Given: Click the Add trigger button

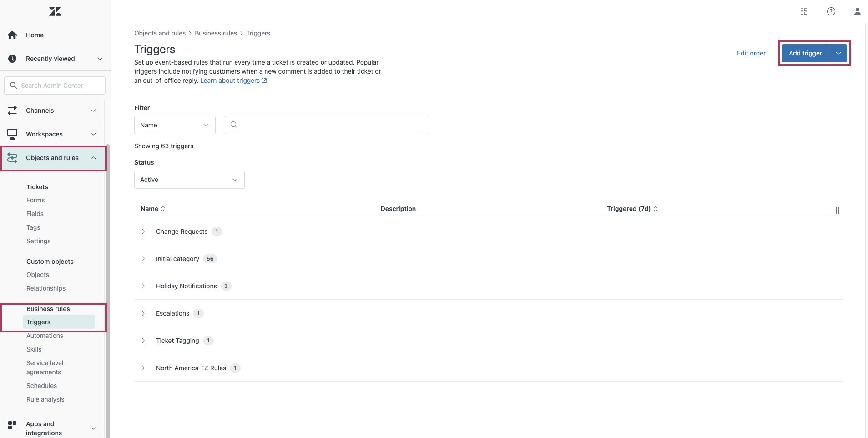Looking at the screenshot, I should (805, 53).
